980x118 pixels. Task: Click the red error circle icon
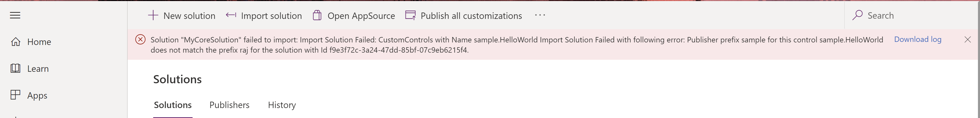(x=140, y=39)
